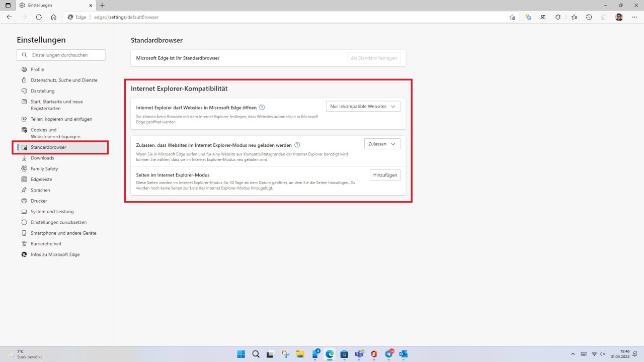Open Microsoft Store from taskbar
The width and height of the screenshot is (644, 362).
[x=345, y=354]
